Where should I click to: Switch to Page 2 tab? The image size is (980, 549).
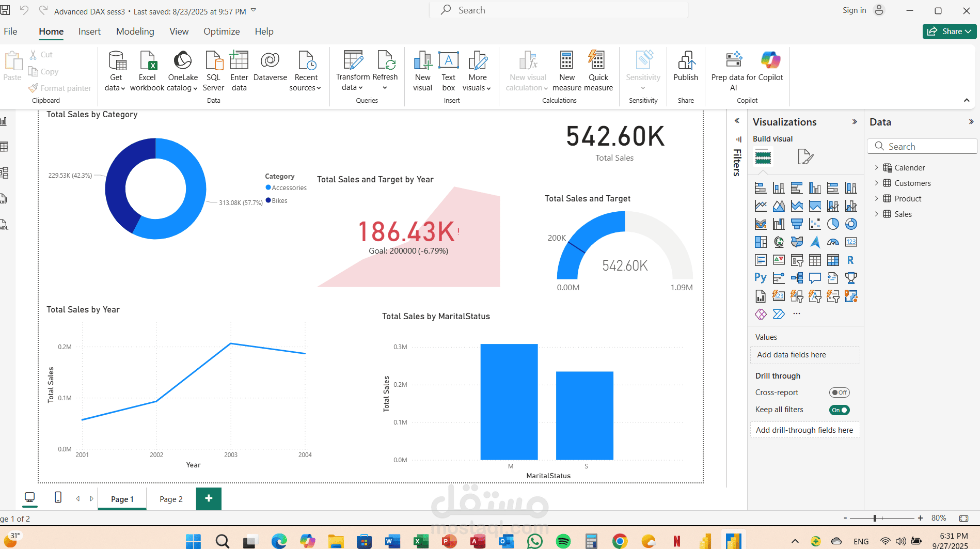pos(171,499)
